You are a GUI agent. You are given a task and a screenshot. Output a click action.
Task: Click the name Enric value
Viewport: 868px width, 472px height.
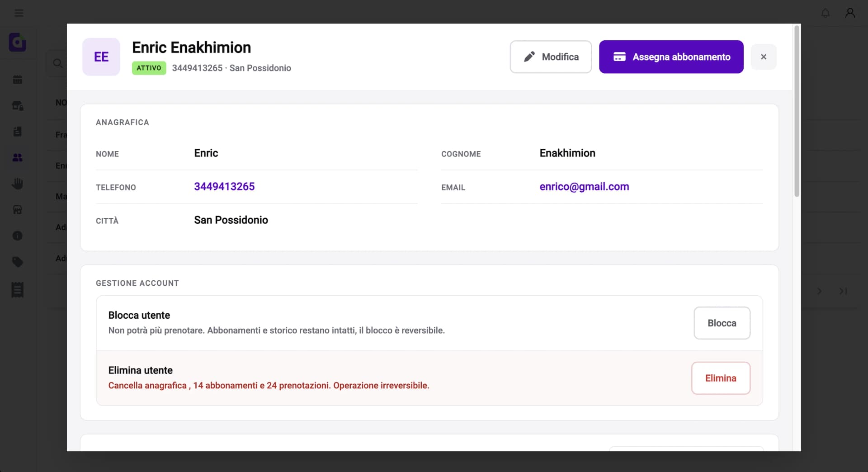[206, 153]
